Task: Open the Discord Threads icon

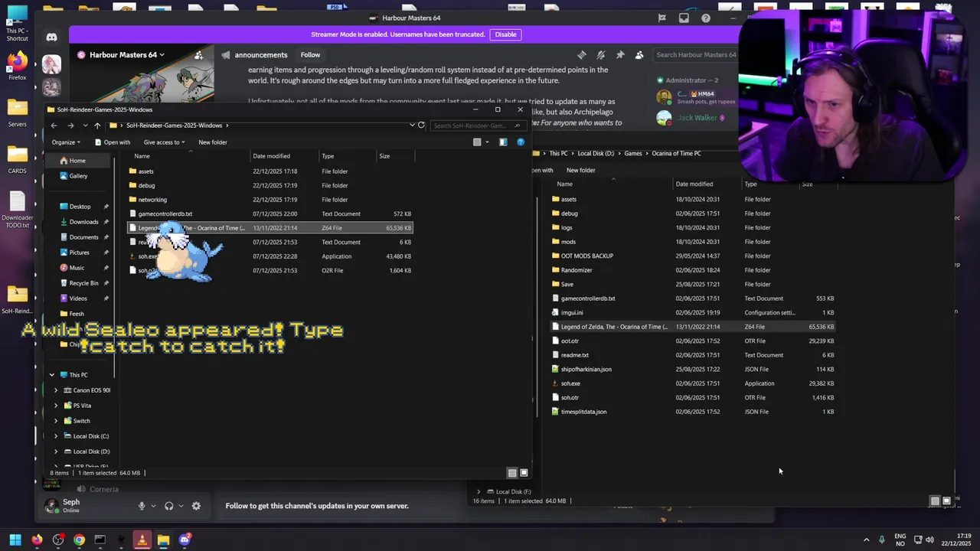Action: (582, 55)
